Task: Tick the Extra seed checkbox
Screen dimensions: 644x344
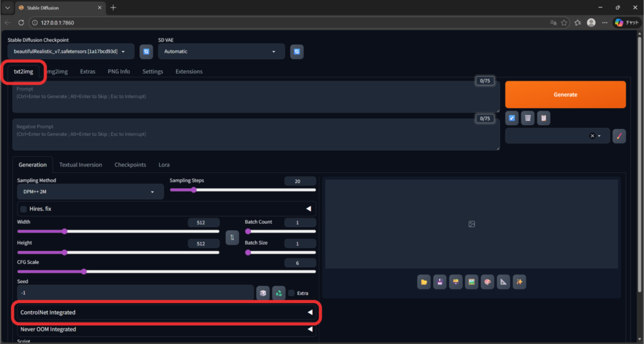Action: (x=291, y=293)
